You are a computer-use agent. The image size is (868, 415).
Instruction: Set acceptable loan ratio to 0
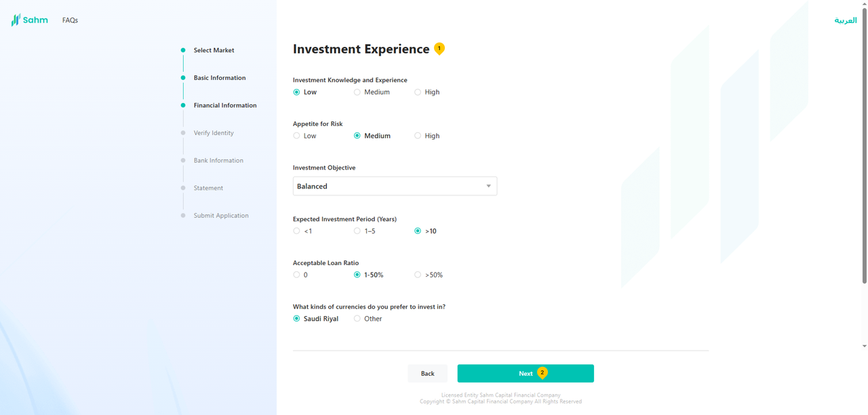coord(296,275)
